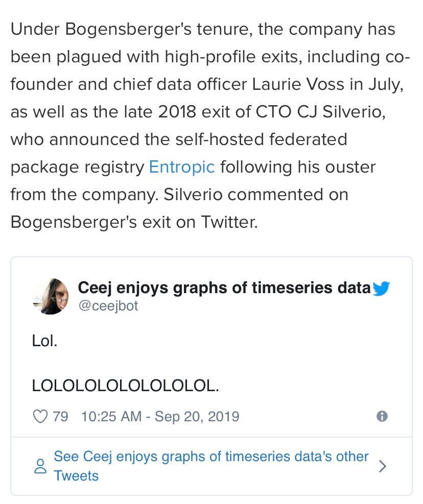Viewport: 423px width, 504px height.
Task: Click the tweet info icon
Action: click(x=382, y=416)
